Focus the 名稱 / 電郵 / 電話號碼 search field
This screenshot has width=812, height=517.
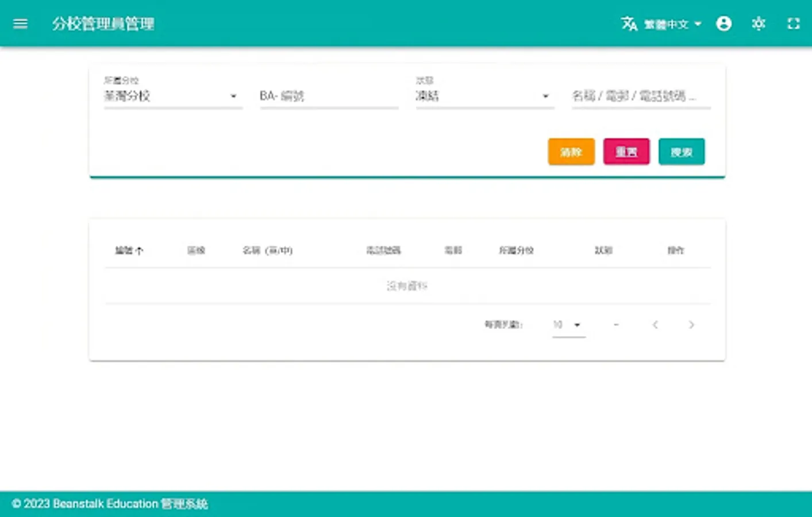[641, 96]
